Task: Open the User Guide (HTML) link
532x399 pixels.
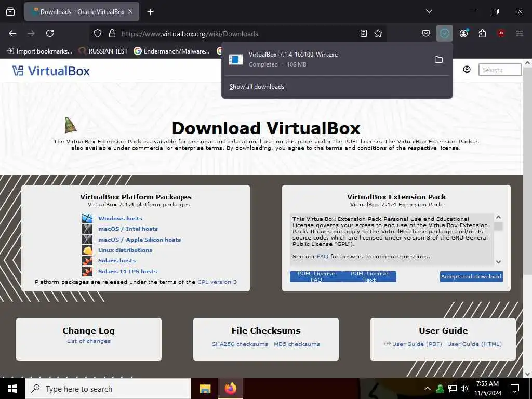Action: [x=474, y=344]
